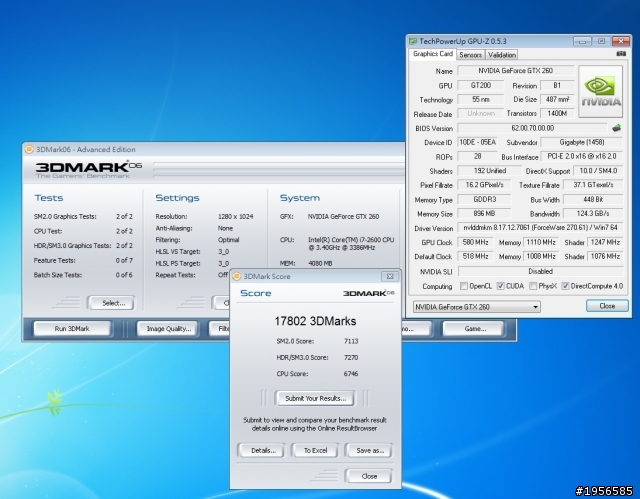Click the GFX NVIDIA GeForce GTX 260 text in 3DMark06
Viewport: 640px width, 499px height.
[343, 217]
